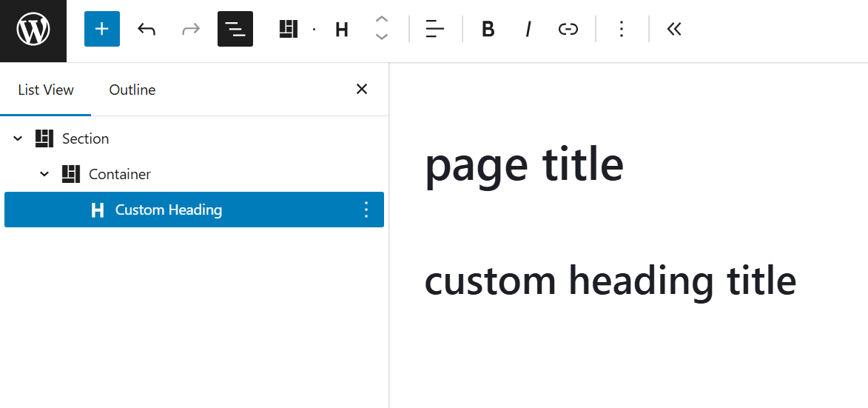Open the text alignment dropdown

[435, 29]
